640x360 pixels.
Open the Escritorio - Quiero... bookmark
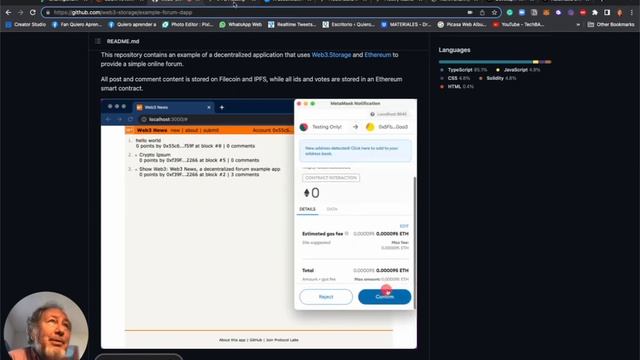[x=348, y=24]
